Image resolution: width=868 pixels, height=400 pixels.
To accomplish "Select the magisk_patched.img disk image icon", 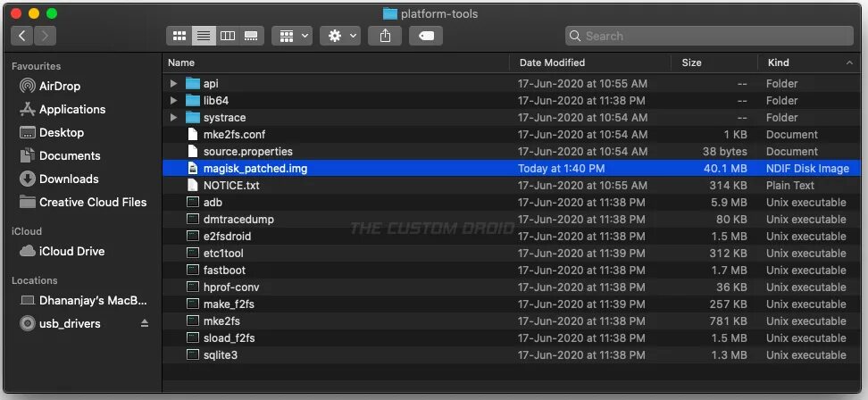I will coord(192,169).
